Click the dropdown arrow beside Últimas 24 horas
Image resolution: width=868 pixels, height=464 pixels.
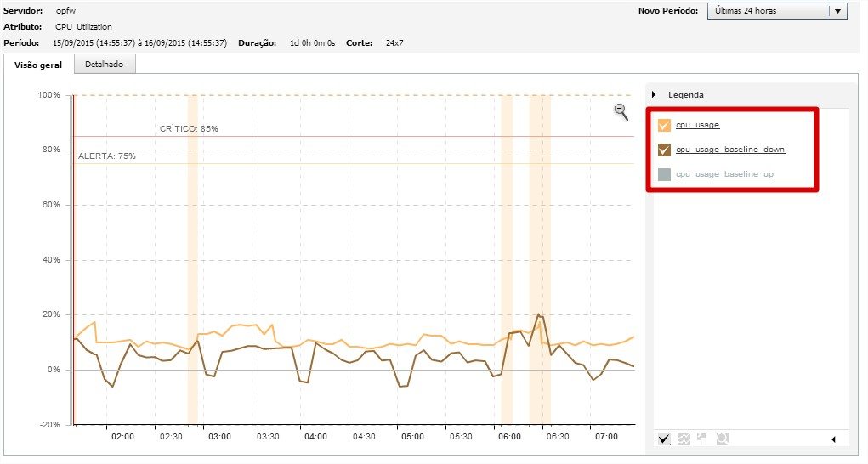coord(837,11)
